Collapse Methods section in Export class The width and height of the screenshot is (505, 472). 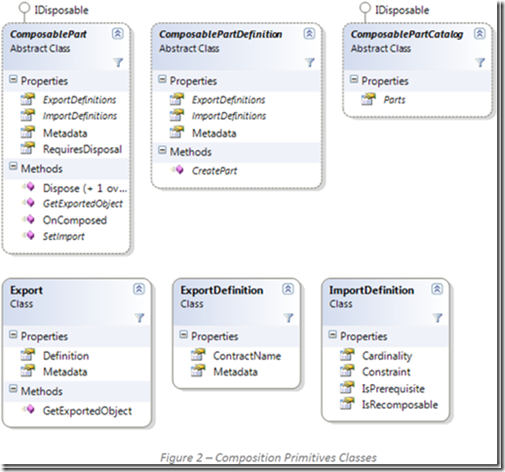13,389
